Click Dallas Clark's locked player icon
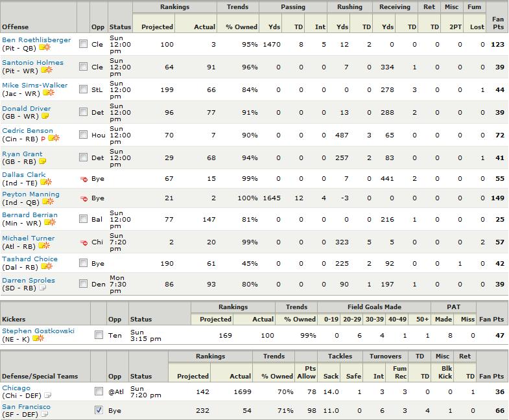The height and width of the screenshot is (420, 509). [84, 179]
